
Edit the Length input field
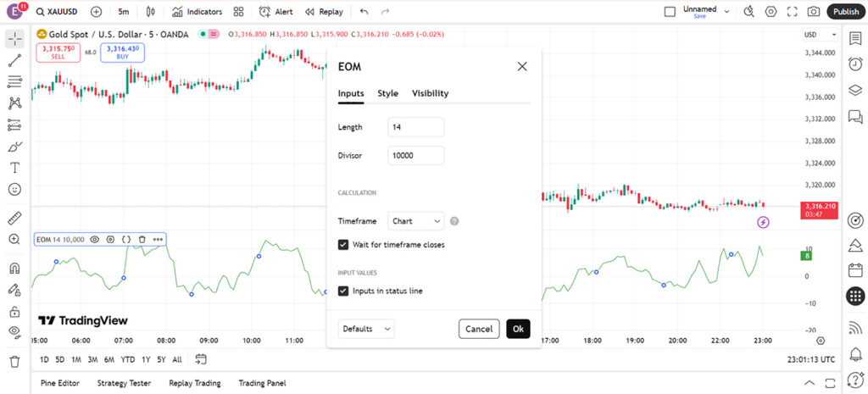(415, 127)
